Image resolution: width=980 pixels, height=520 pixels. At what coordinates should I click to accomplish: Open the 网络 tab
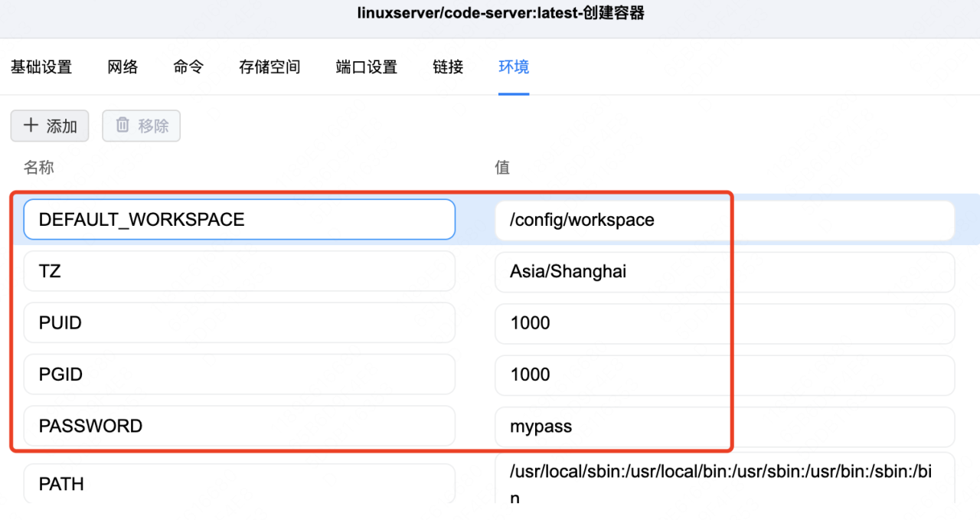[122, 67]
